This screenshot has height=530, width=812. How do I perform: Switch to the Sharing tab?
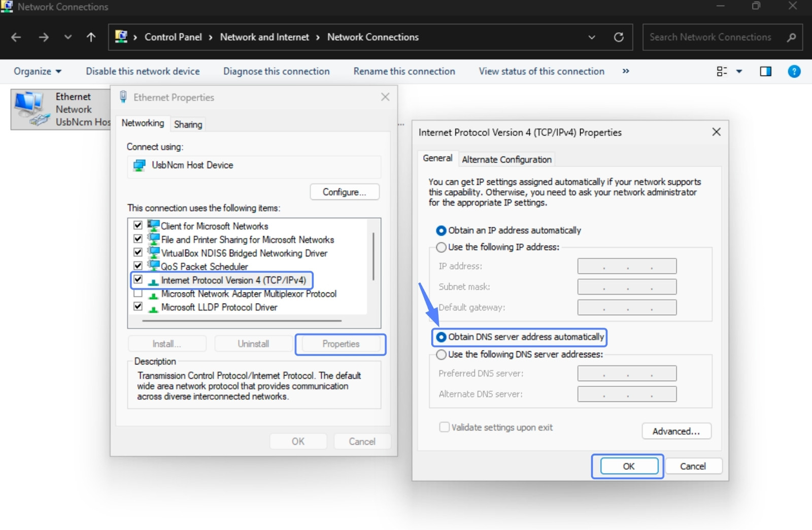click(188, 124)
